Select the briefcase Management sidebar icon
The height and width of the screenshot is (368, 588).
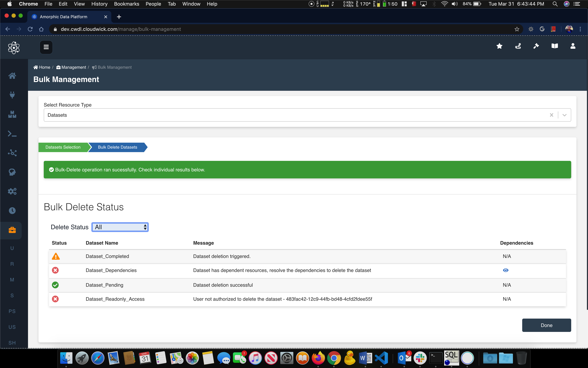pos(12,230)
